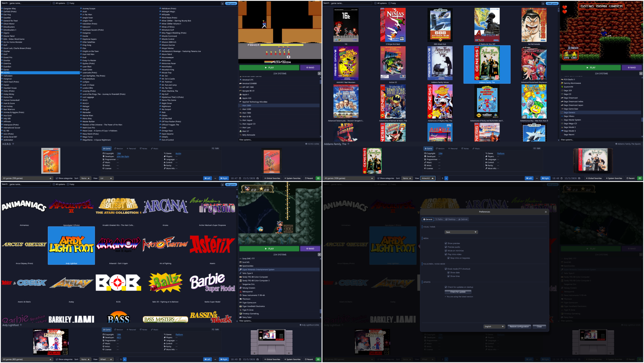Open the View List dropdown
Image resolution: width=644 pixels, height=363 pixels.
106,178
